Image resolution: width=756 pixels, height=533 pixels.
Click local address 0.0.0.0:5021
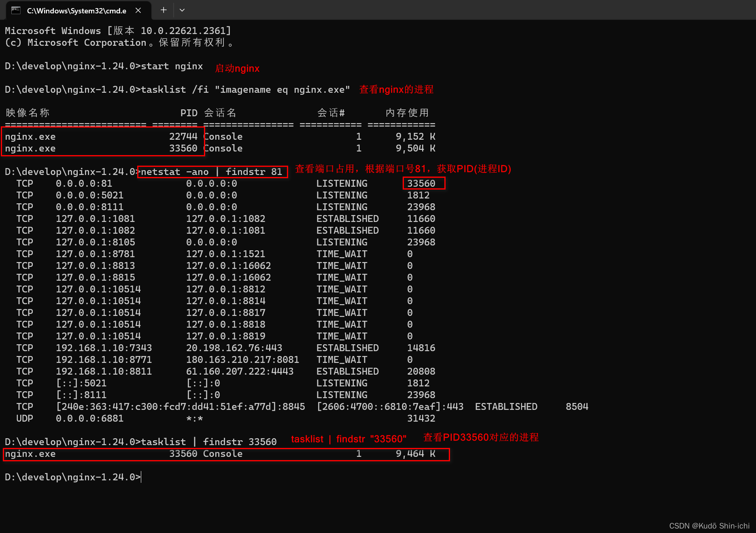(x=89, y=195)
